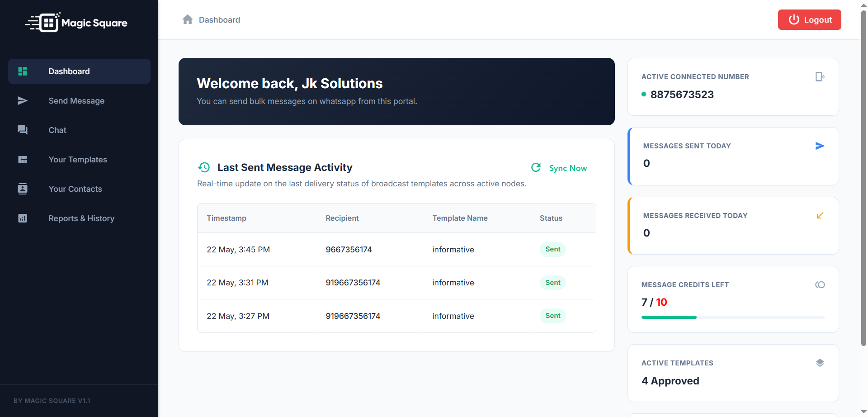Open the Send Message page

click(x=79, y=100)
